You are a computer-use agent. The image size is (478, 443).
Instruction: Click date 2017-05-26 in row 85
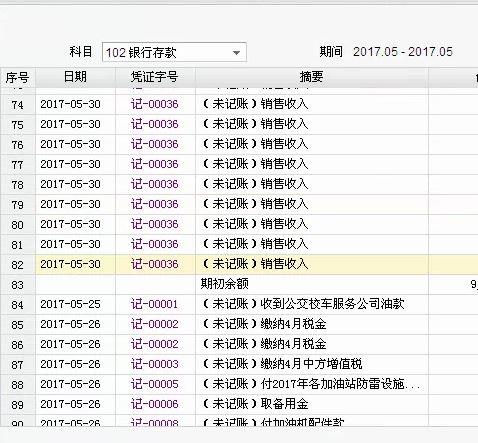(70, 324)
